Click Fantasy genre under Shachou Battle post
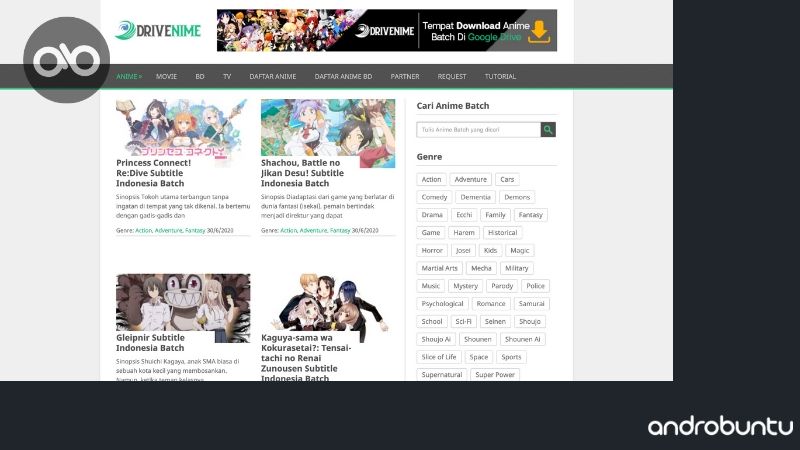Image resolution: width=800 pixels, height=450 pixels. [x=340, y=231]
